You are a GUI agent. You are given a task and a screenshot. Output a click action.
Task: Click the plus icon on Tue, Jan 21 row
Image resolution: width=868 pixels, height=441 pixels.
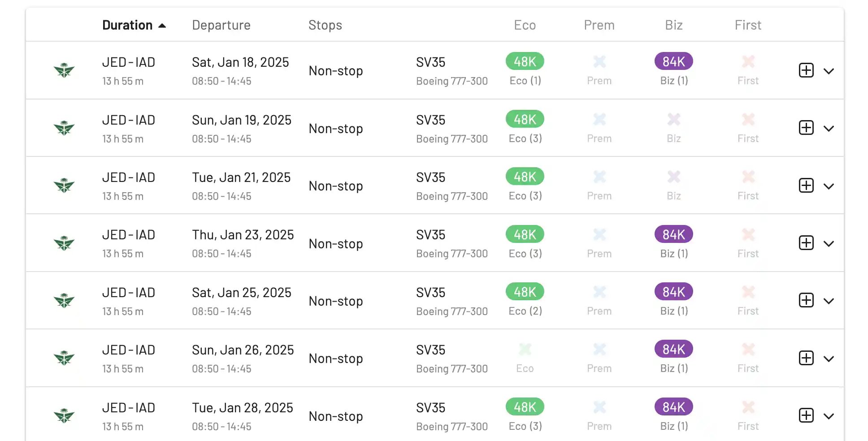point(806,186)
